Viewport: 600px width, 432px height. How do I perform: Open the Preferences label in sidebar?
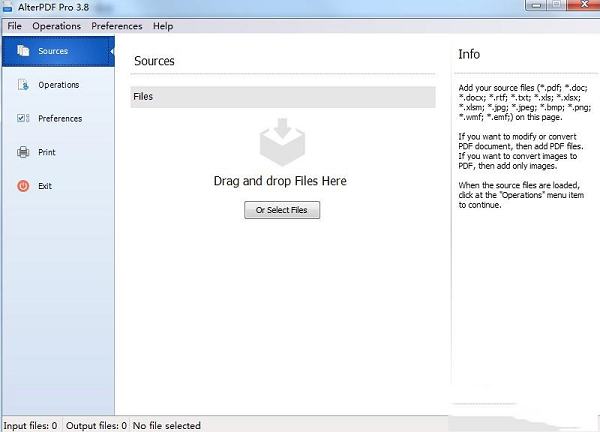tap(60, 119)
